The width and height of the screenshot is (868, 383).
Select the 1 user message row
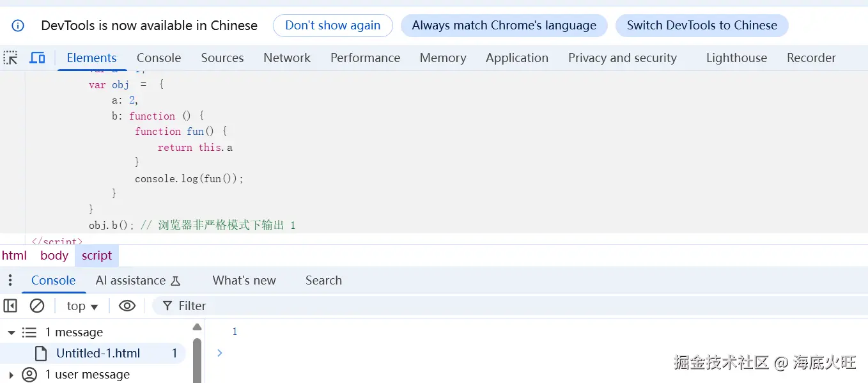click(x=93, y=374)
